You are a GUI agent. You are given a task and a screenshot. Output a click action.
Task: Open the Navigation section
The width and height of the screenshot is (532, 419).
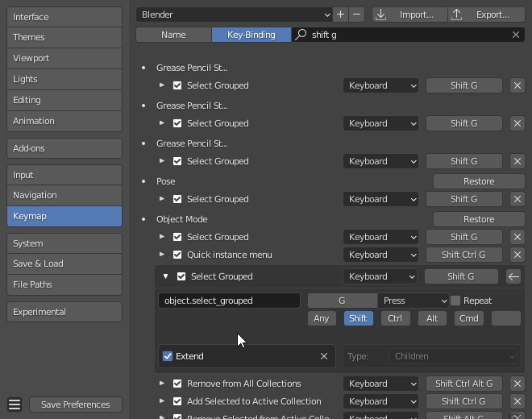click(64, 196)
